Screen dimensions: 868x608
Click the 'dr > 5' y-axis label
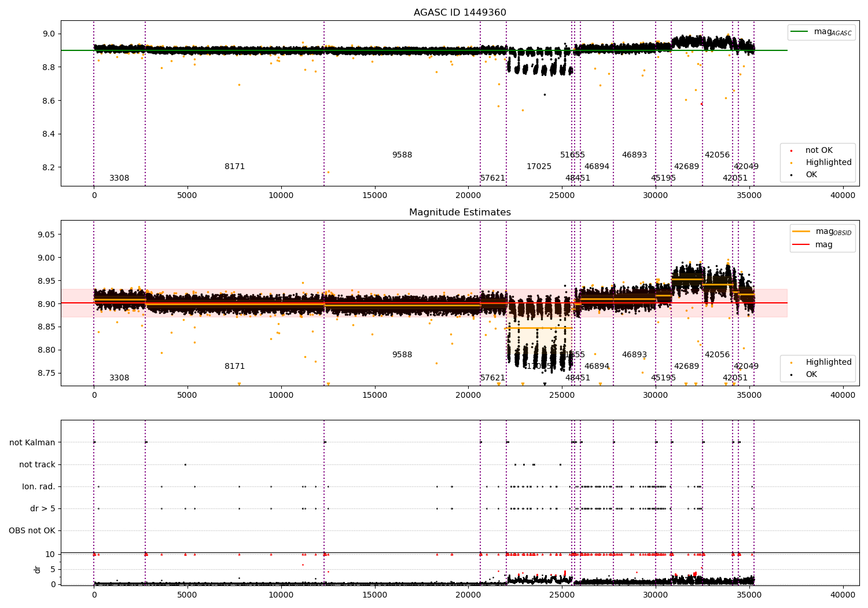point(43,508)
